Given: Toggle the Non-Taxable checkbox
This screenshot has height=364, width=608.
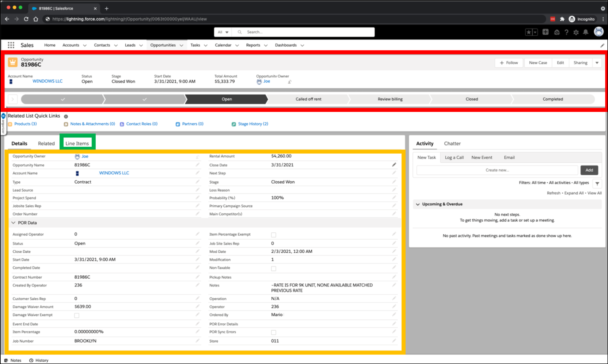Looking at the screenshot, I should click(274, 268).
